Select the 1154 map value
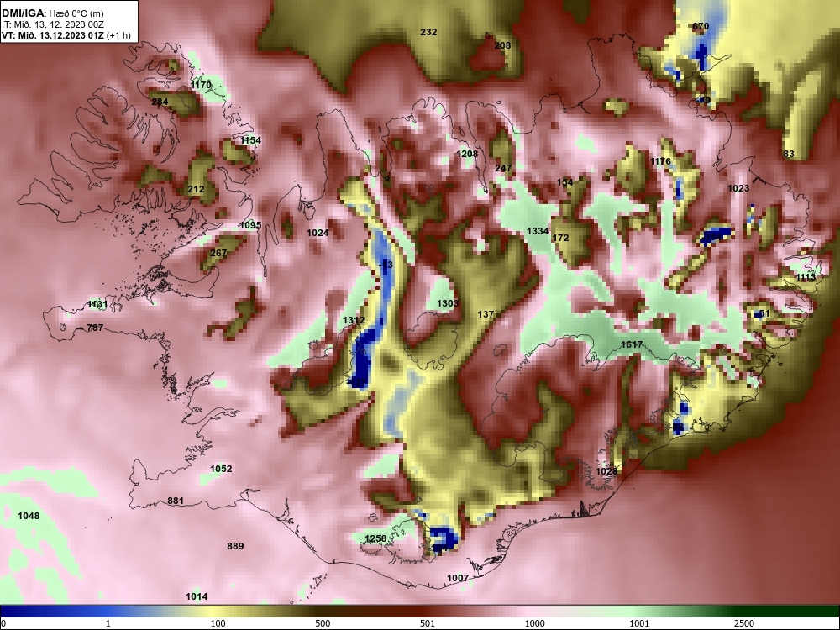The image size is (840, 630). [x=250, y=141]
